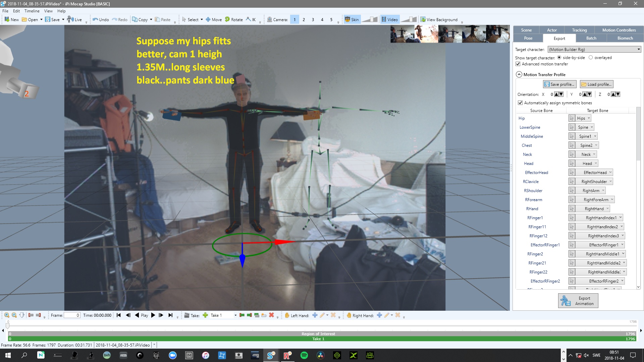Delete take with red X icon
Screen dimensions: 644x362
[x=271, y=315]
